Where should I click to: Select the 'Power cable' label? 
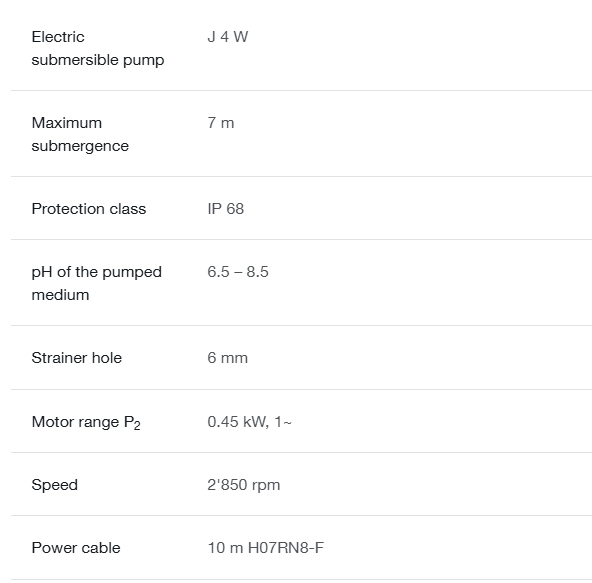click(76, 548)
